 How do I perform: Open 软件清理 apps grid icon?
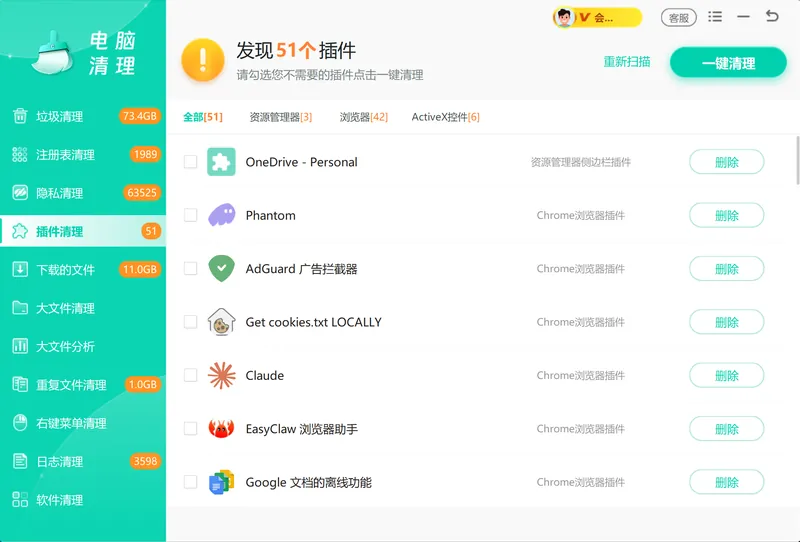click(20, 499)
